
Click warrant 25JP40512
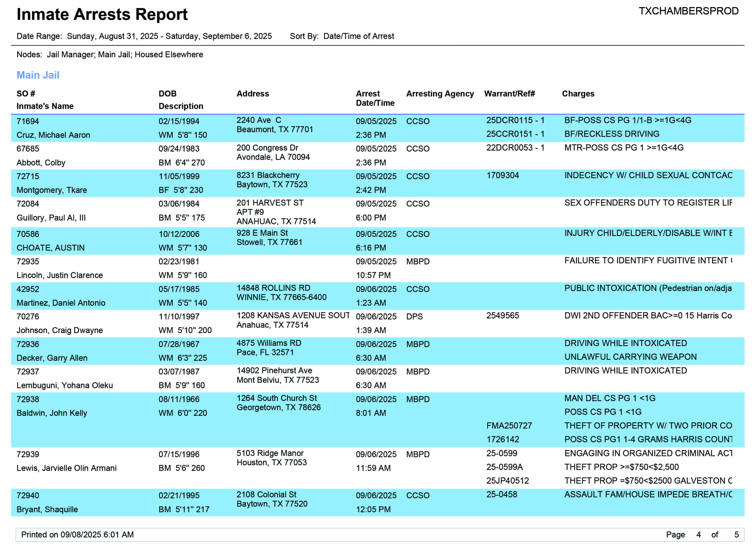[507, 480]
